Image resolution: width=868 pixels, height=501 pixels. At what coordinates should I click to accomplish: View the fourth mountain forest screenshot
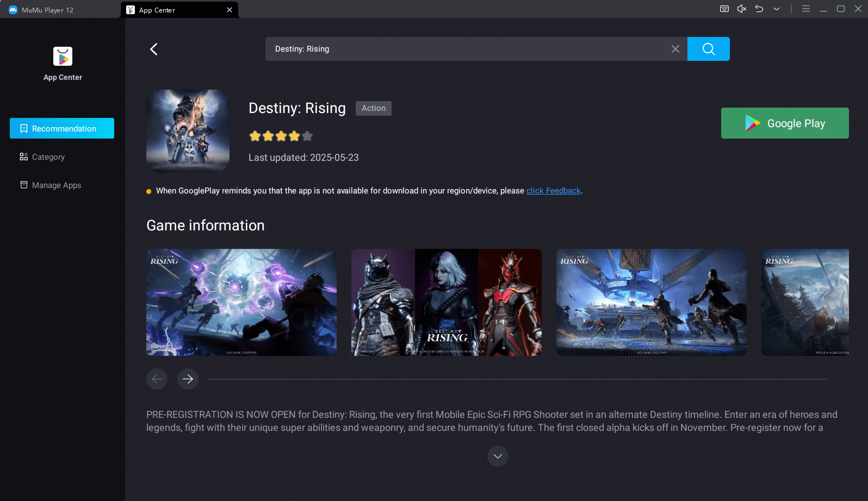(x=805, y=302)
